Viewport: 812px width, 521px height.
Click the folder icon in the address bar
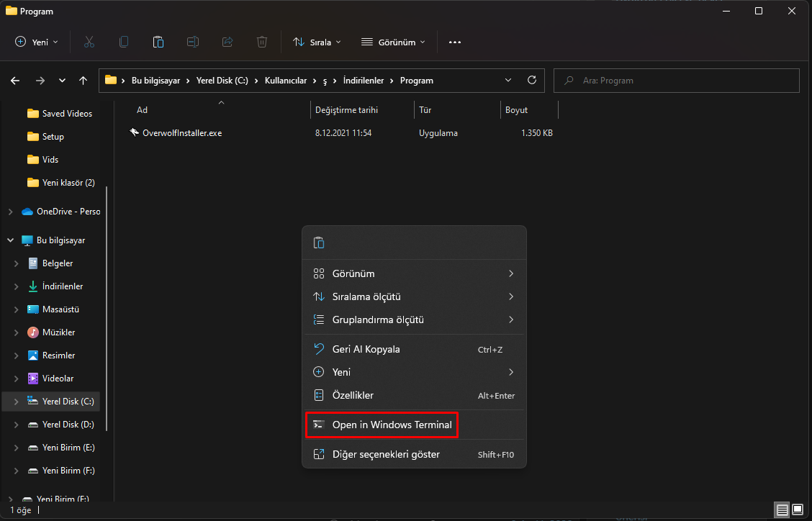(111, 81)
